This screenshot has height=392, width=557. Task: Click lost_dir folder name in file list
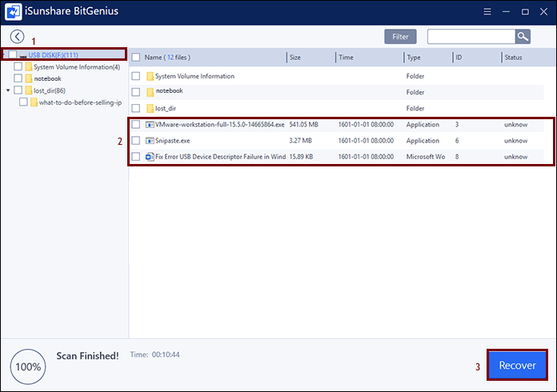tap(166, 108)
